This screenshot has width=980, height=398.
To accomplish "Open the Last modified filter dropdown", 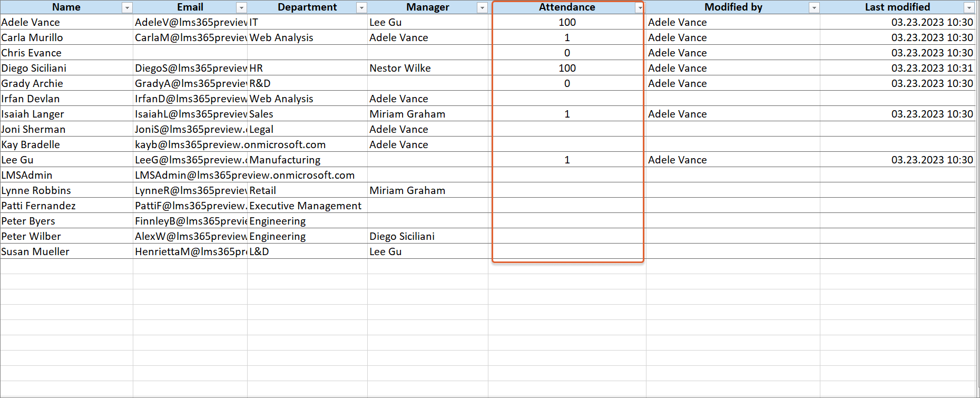I will click(x=968, y=7).
